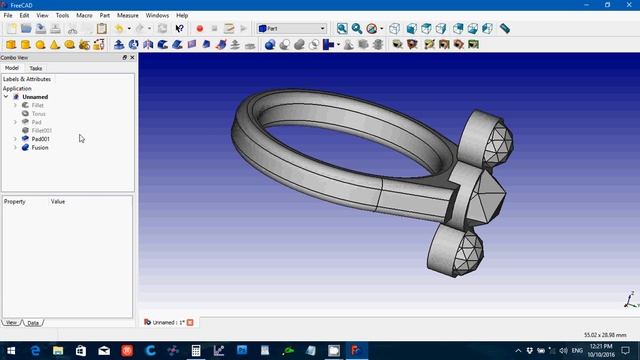Image resolution: width=640 pixels, height=360 pixels.
Task: Click the Fit All zoom icon
Action: tap(342, 29)
